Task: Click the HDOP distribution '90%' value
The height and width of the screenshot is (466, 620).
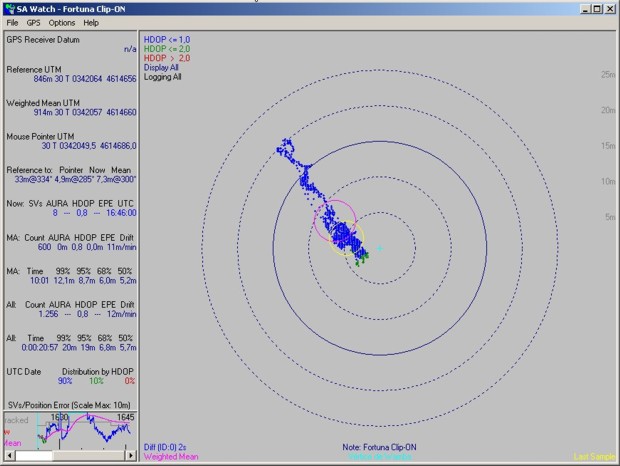Action: tap(65, 381)
